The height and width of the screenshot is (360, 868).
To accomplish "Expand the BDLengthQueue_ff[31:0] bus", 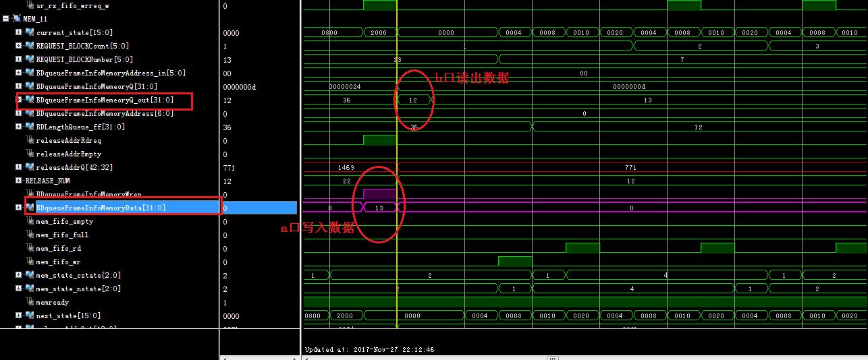I will click(x=19, y=127).
